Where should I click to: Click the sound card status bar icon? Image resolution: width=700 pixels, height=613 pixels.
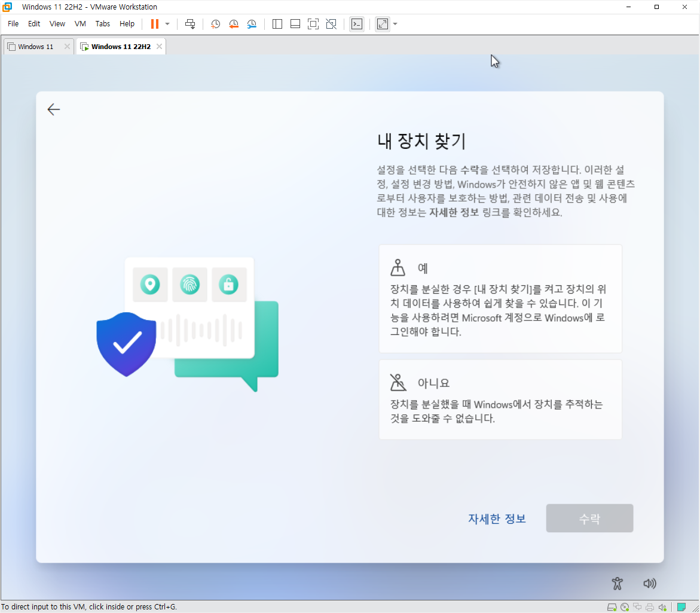[662, 607]
